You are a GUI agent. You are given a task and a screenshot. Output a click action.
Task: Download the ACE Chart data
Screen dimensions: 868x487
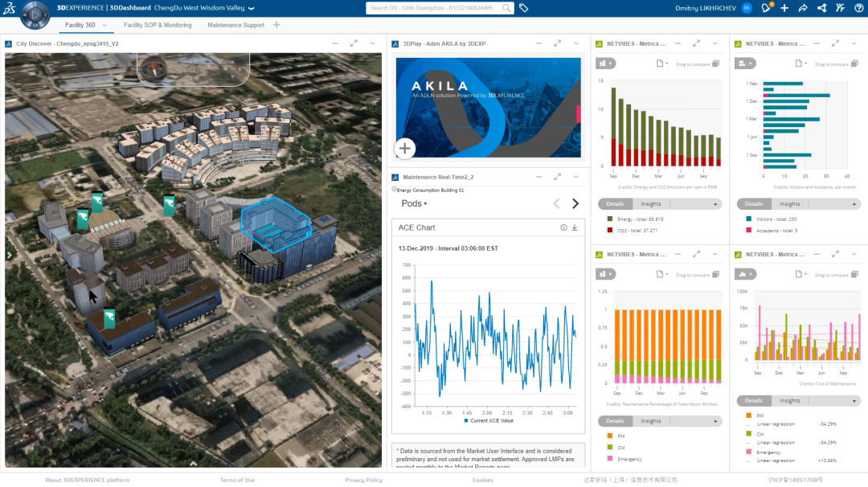[x=575, y=227]
